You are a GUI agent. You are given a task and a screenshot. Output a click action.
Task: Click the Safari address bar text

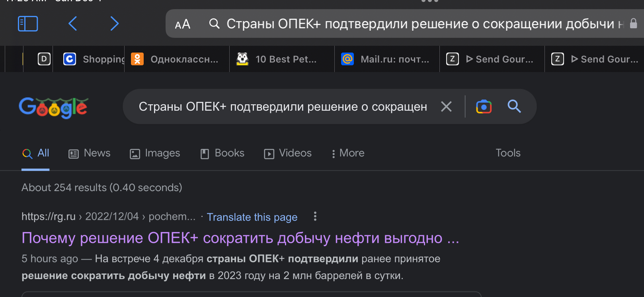pos(420,24)
